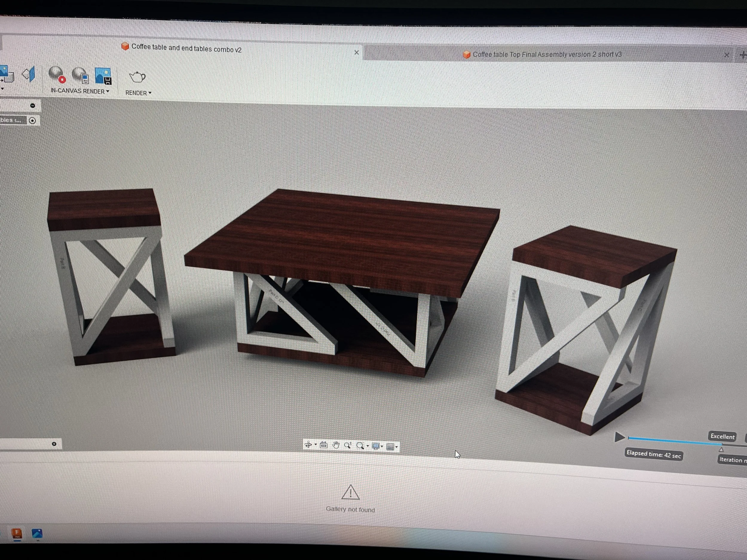Image resolution: width=747 pixels, height=560 pixels.
Task: Click the Render teapot icon
Action: click(x=137, y=77)
